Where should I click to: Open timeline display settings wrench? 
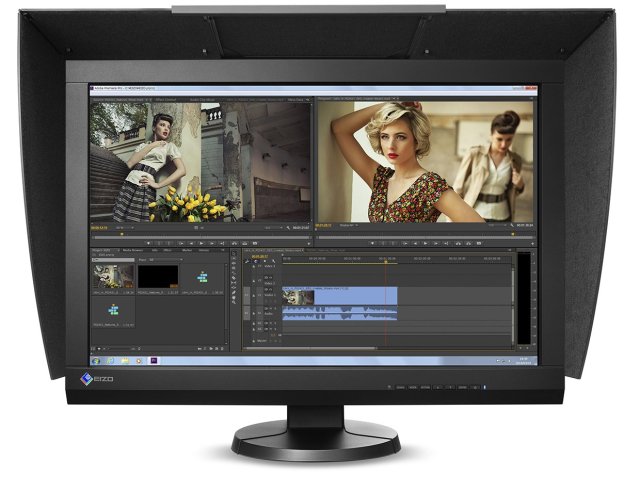(273, 261)
